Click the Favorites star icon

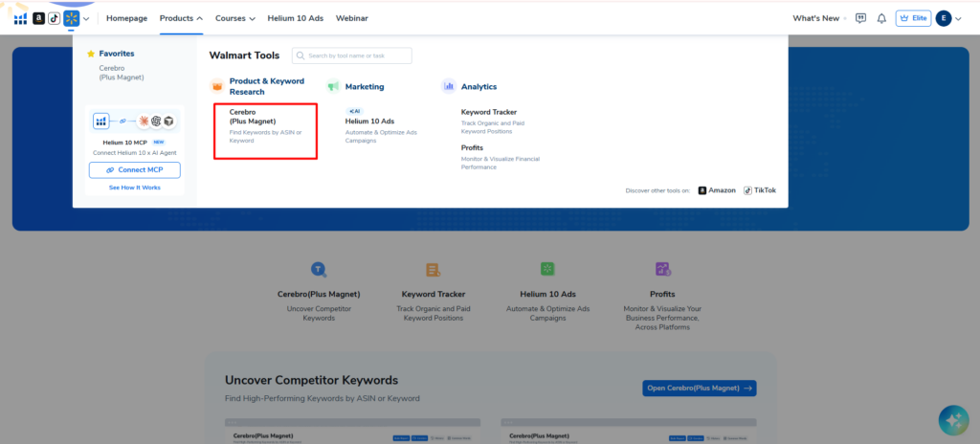pyautogui.click(x=91, y=54)
